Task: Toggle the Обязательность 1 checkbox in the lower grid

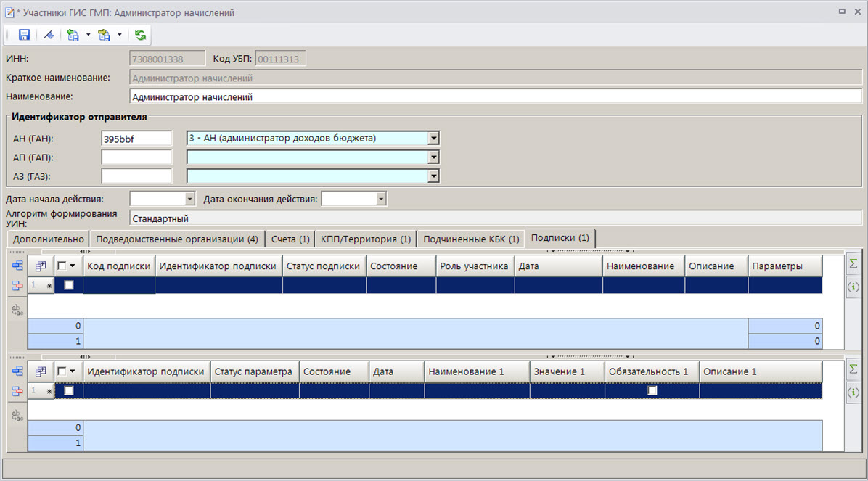Action: pos(652,391)
